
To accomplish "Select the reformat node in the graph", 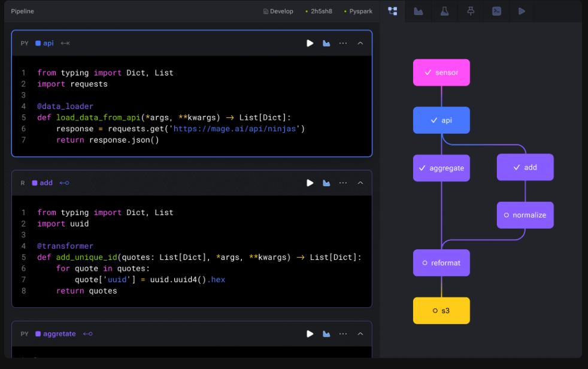I will (441, 263).
